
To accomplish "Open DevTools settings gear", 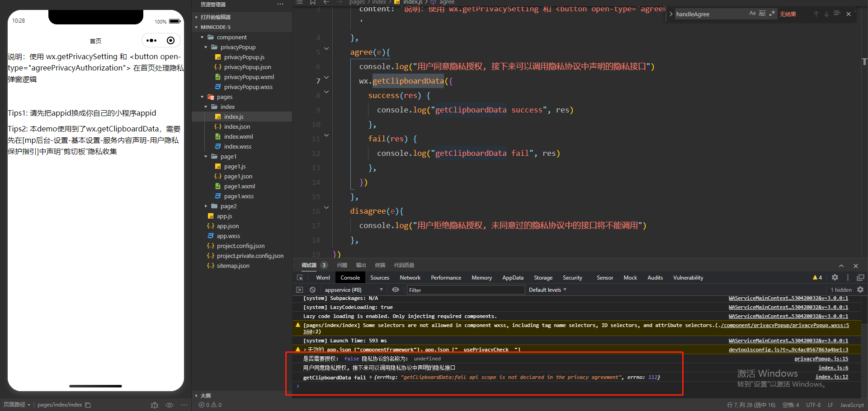I will click(835, 278).
